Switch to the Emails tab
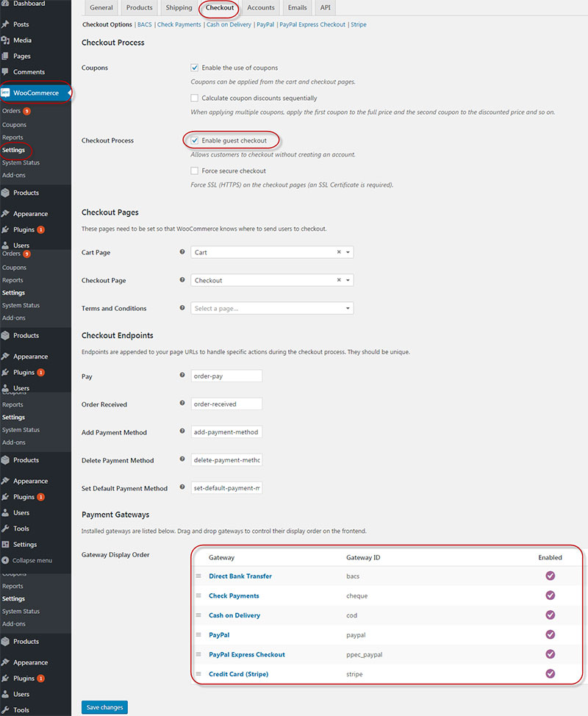588x716 pixels. 296,8
